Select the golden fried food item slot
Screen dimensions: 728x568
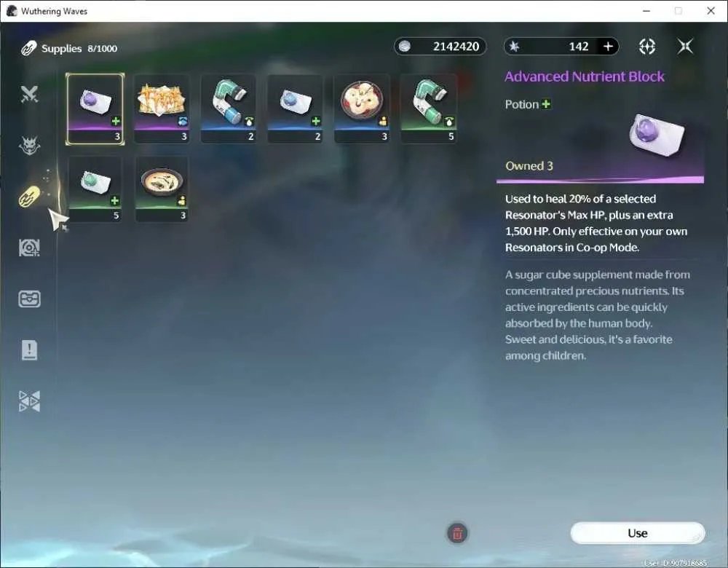(162, 109)
